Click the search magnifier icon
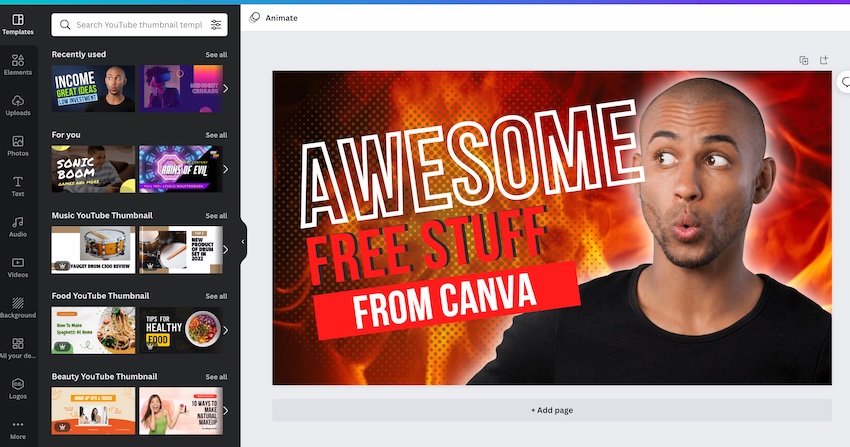Screen dimensions: 850x447 click(x=65, y=24)
